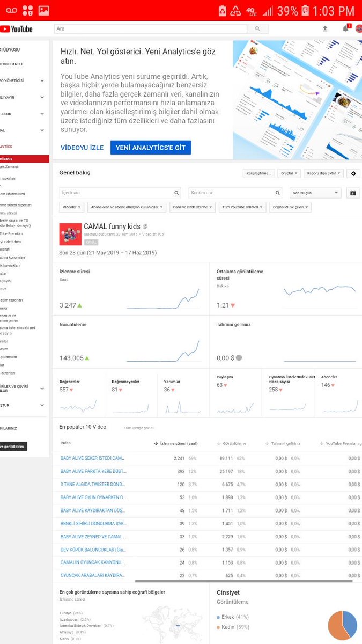Viewport: 362px width, 644px height.
Task: Open YouTube Premium report in sidebar
Action: click(x=12, y=233)
